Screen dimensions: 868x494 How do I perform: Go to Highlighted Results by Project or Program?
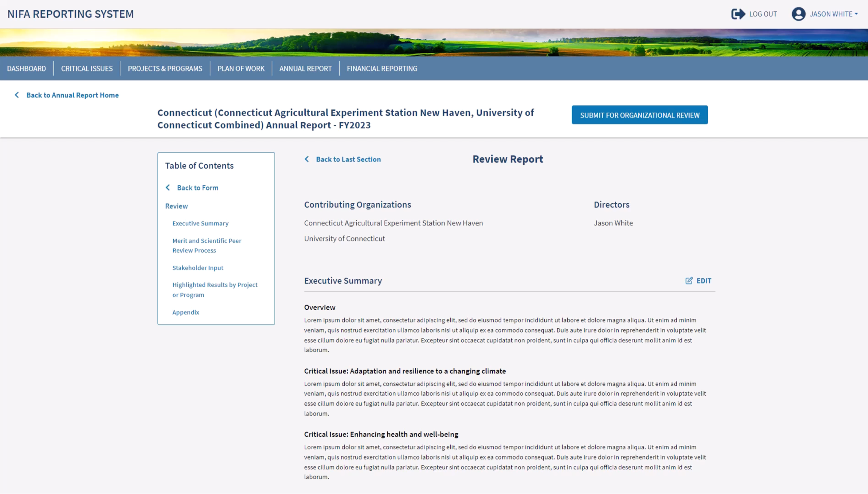tap(214, 289)
